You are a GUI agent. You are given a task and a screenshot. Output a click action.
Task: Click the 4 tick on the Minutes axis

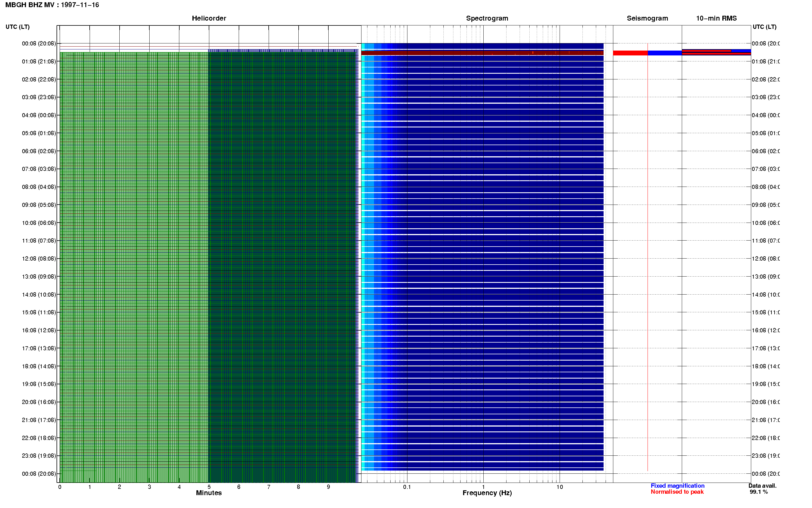179,487
